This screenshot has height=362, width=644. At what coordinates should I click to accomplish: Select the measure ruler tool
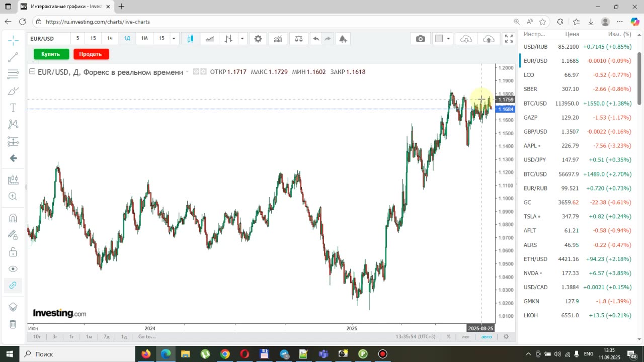pos(13,179)
